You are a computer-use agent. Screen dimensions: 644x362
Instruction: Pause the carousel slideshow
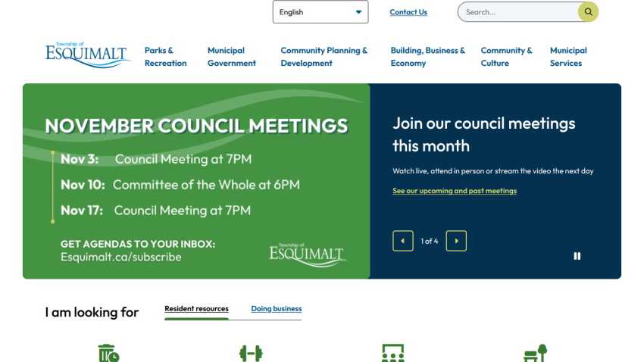577,256
